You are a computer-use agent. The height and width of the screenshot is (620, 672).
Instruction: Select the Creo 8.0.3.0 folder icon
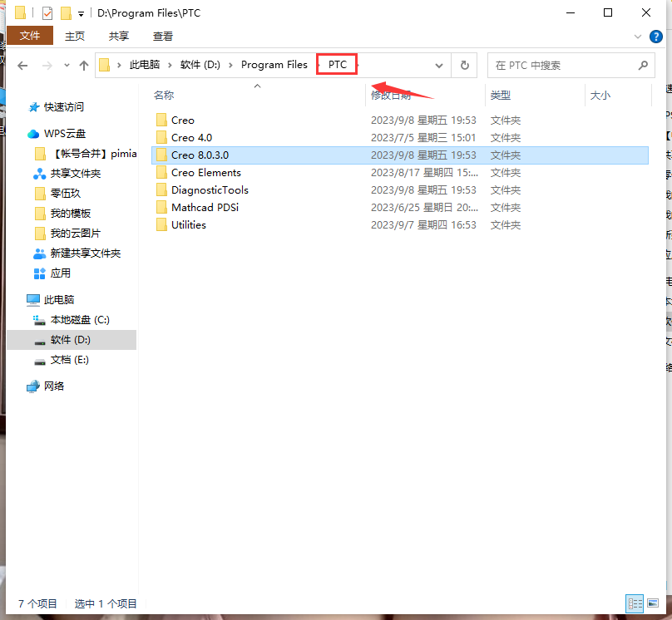coord(161,155)
